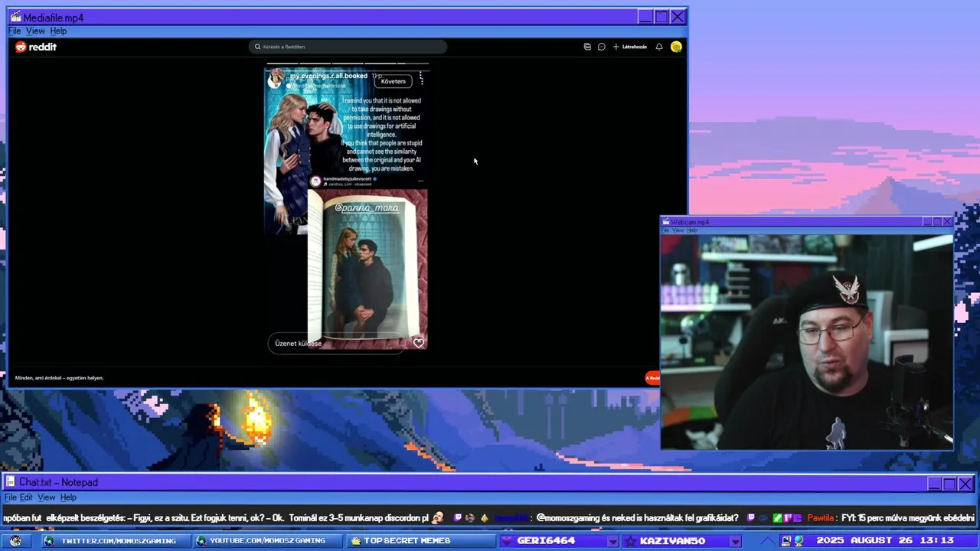Like the story with the heart icon
980x551 pixels.
[x=419, y=343]
